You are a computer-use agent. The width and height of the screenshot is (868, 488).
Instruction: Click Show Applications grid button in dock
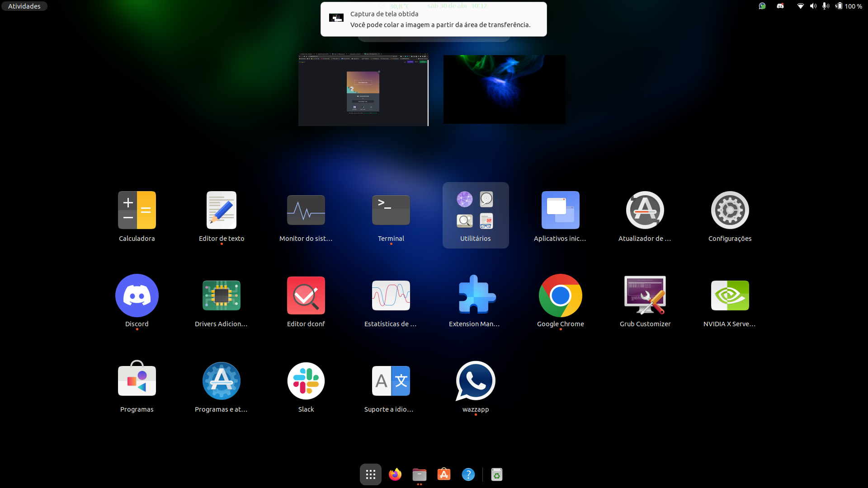click(x=371, y=474)
